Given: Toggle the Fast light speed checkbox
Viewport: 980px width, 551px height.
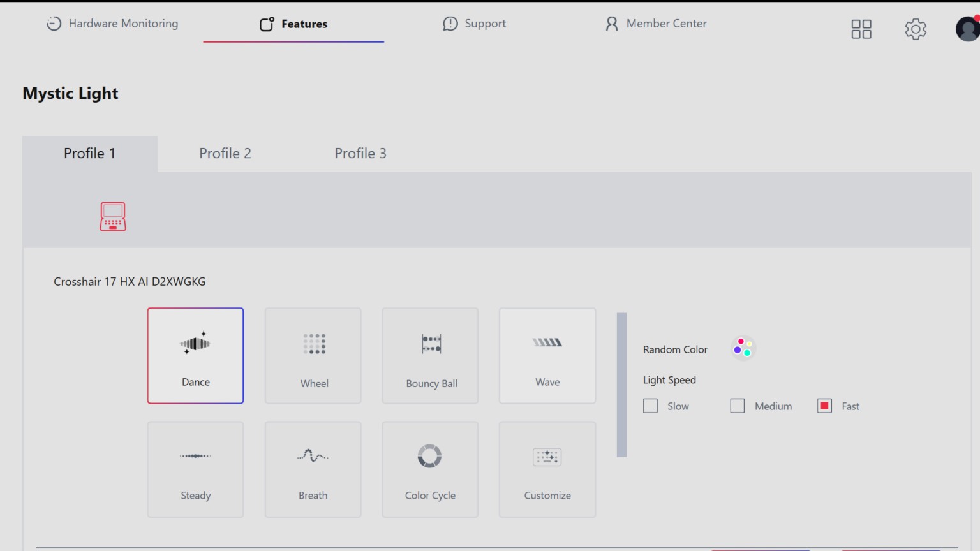Looking at the screenshot, I should click(824, 406).
